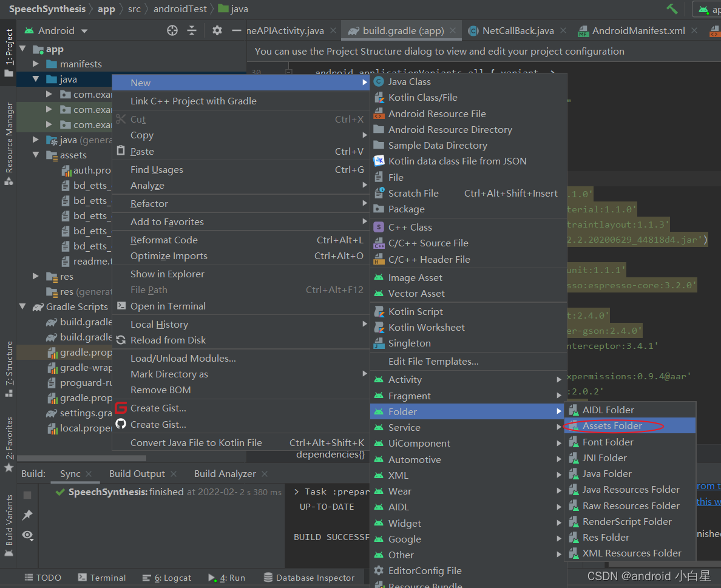Select Vector Asset entry
The width and height of the screenshot is (721, 588).
468,293
